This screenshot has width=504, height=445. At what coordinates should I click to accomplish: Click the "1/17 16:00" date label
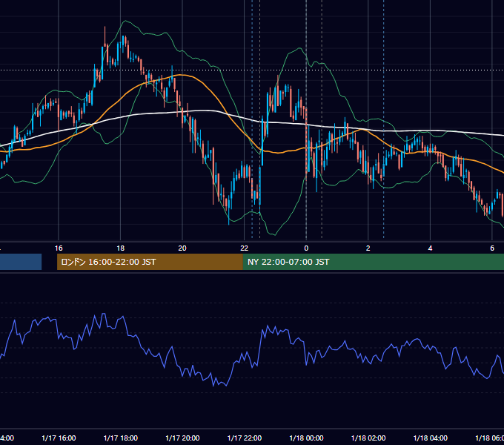click(59, 438)
